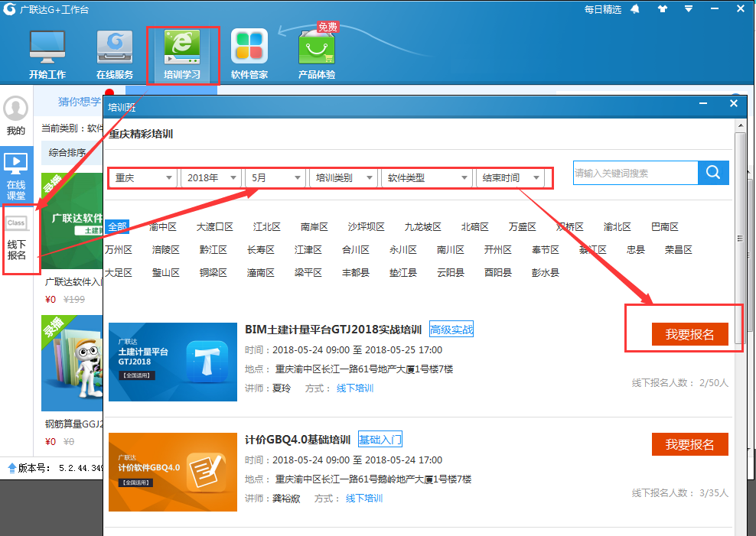Screen dimensions: 756x536
Task: Select the 永川区 district filter
Action: pos(403,250)
